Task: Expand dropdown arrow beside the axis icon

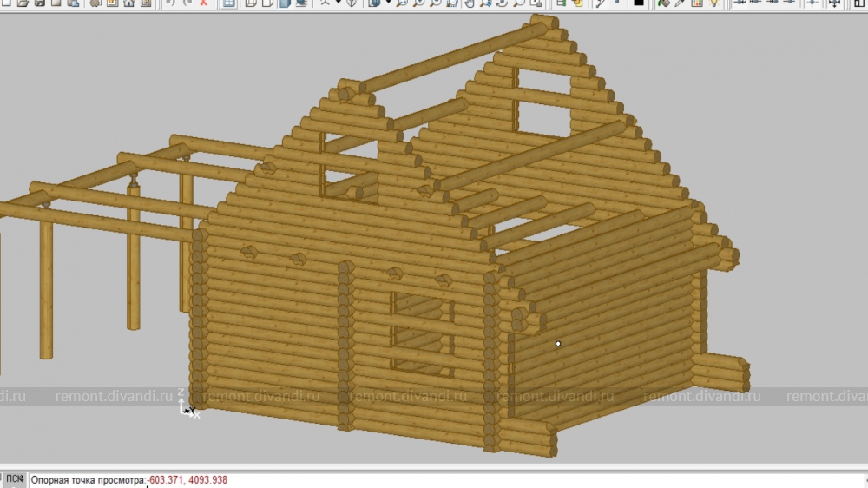Action: [x=338, y=3]
